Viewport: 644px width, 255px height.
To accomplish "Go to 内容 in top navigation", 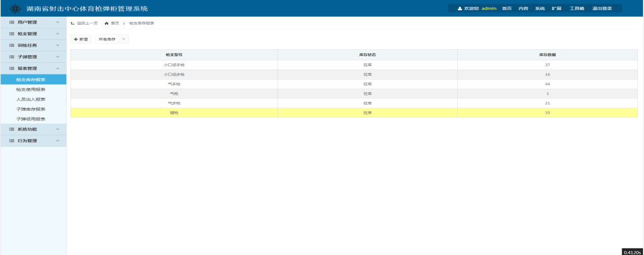I will pos(523,9).
